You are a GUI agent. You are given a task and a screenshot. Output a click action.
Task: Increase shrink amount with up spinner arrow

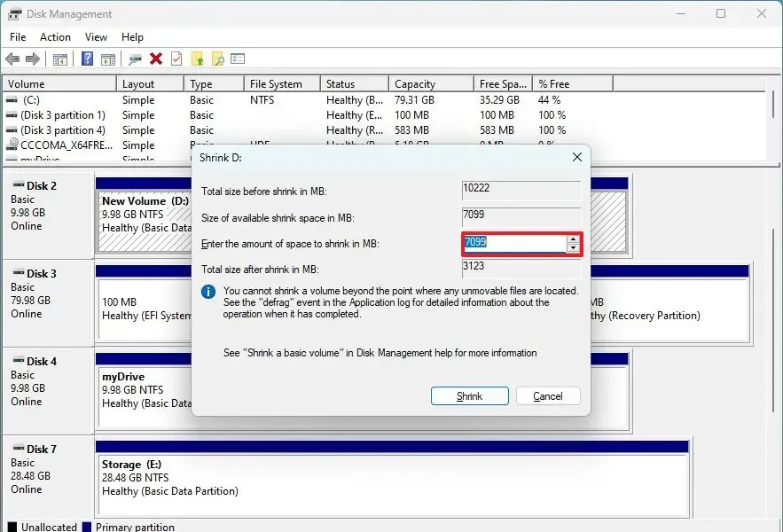pyautogui.click(x=573, y=239)
